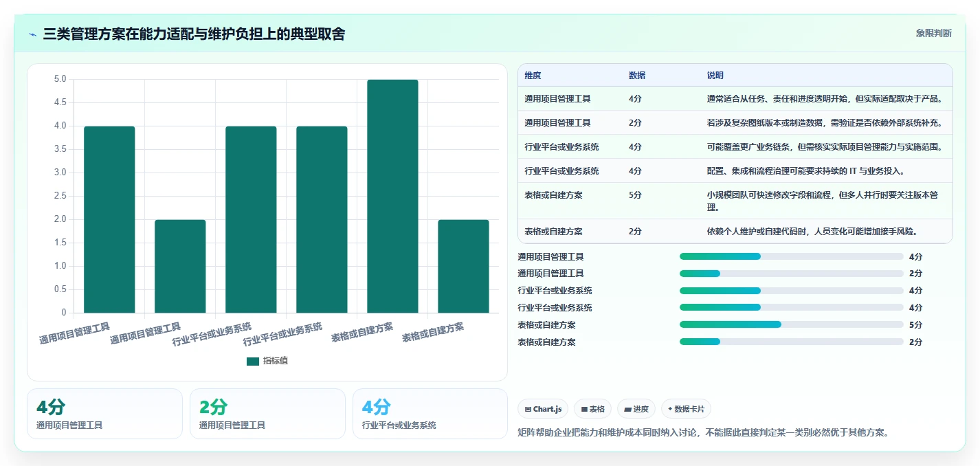This screenshot has width=980, height=466.
Task: Open the 4分 行业平台或业务系统 data card
Action: click(x=430, y=414)
